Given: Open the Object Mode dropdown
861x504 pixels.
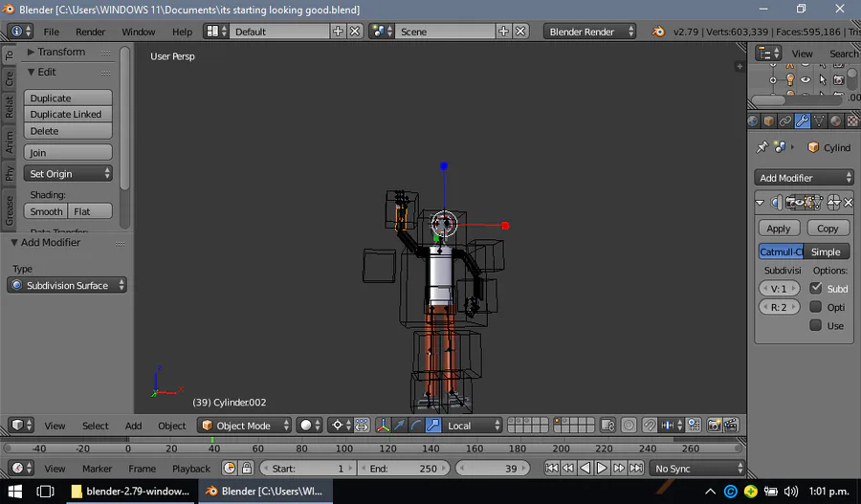Looking at the screenshot, I should tap(244, 425).
